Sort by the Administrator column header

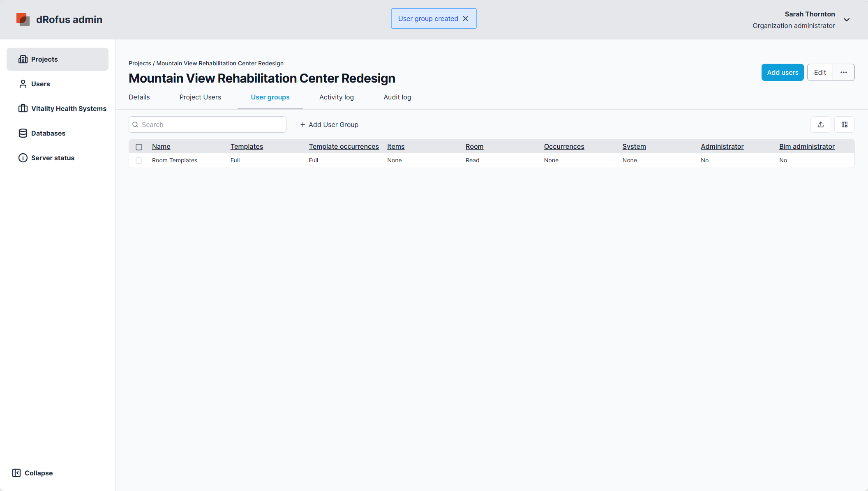(x=722, y=146)
